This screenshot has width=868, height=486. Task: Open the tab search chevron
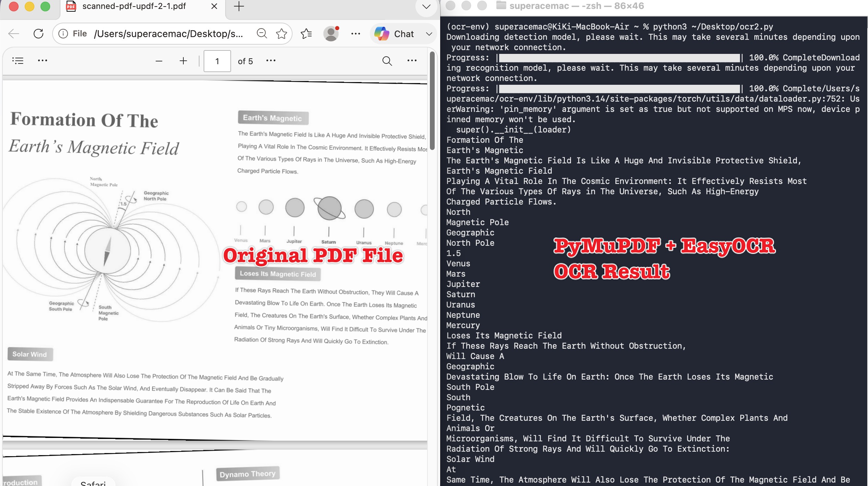(x=426, y=7)
